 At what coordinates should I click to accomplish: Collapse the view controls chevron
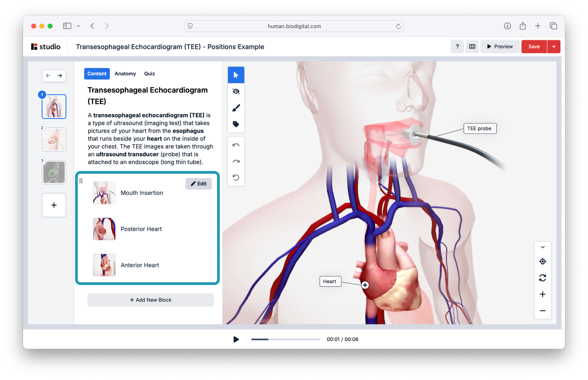[x=543, y=247]
